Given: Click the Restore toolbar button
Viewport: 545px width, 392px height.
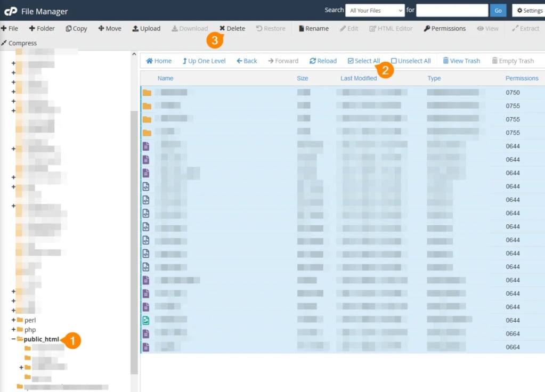Looking at the screenshot, I should 271,29.
